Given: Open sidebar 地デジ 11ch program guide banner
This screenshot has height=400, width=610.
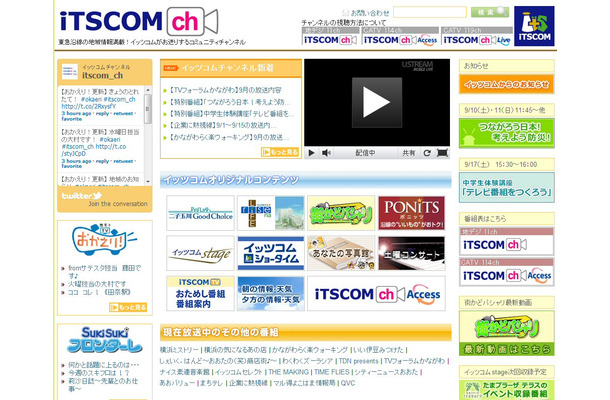Looking at the screenshot, I should [x=507, y=241].
